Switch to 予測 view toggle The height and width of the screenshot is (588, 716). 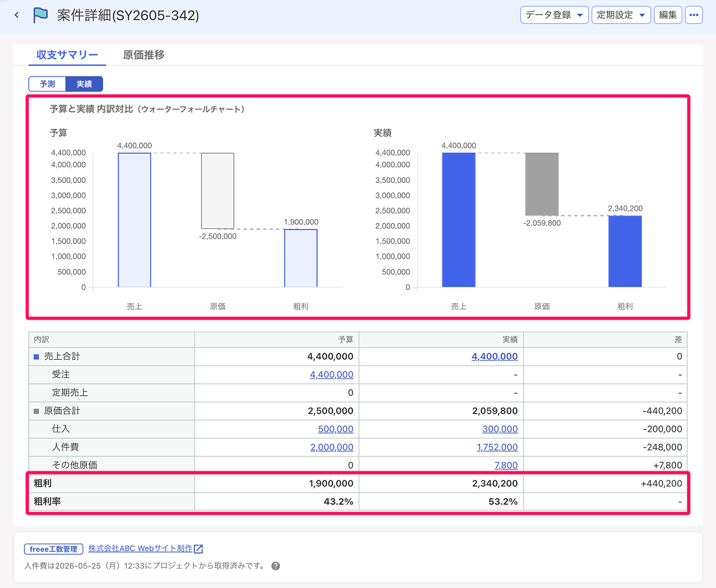click(x=47, y=84)
